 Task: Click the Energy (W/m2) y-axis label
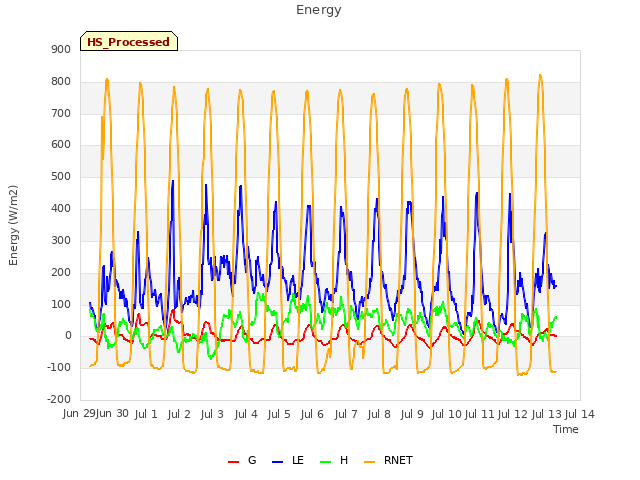tap(13, 225)
